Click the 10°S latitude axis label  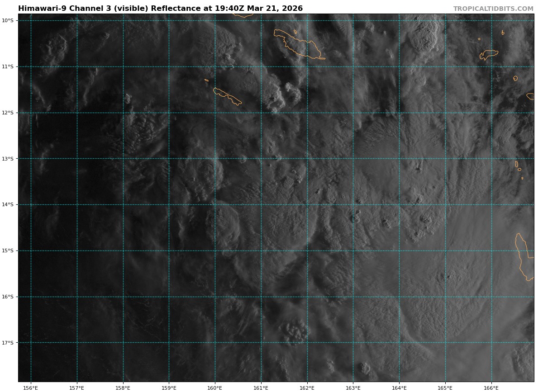(x=8, y=20)
